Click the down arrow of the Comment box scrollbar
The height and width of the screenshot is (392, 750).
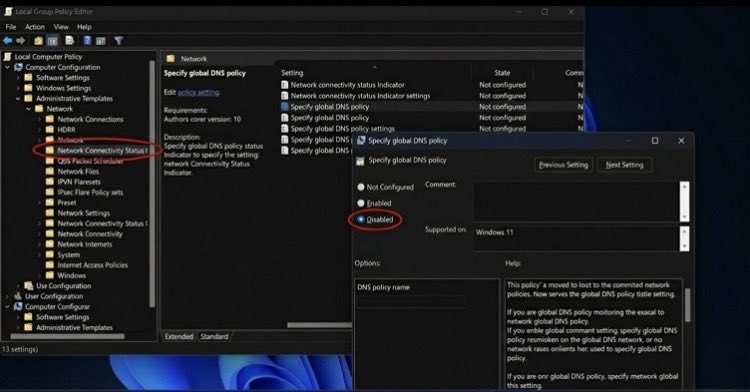(684, 217)
